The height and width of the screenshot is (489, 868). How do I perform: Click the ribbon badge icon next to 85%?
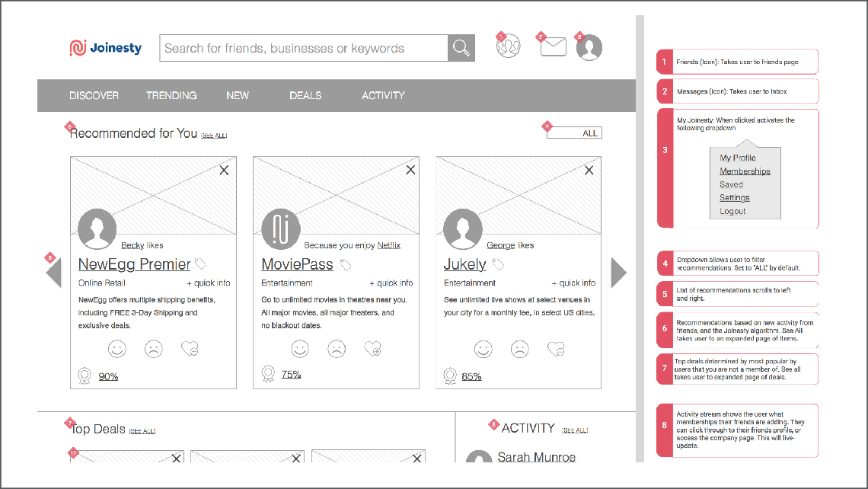[450, 376]
